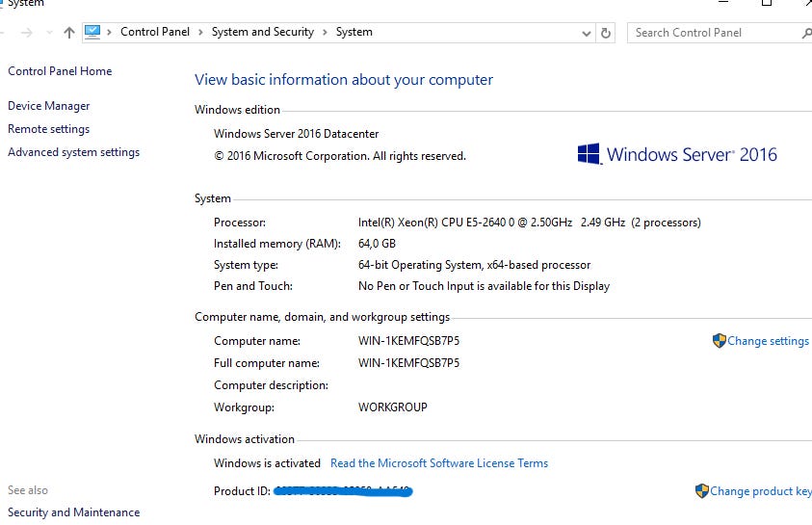Expand the chevron after Control Panel breadcrumb

coord(200,33)
